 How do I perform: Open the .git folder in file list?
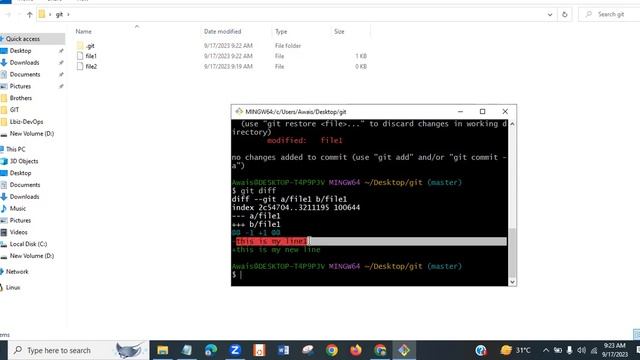[90, 46]
